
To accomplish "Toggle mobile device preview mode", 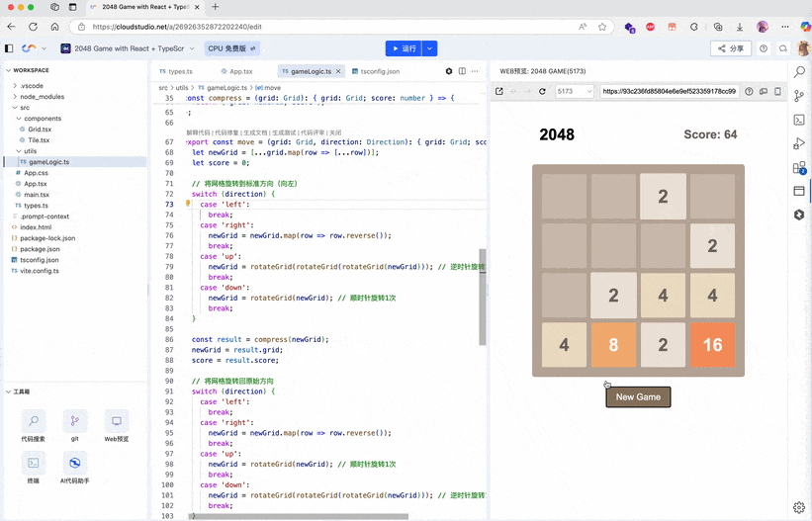I will coord(777,91).
